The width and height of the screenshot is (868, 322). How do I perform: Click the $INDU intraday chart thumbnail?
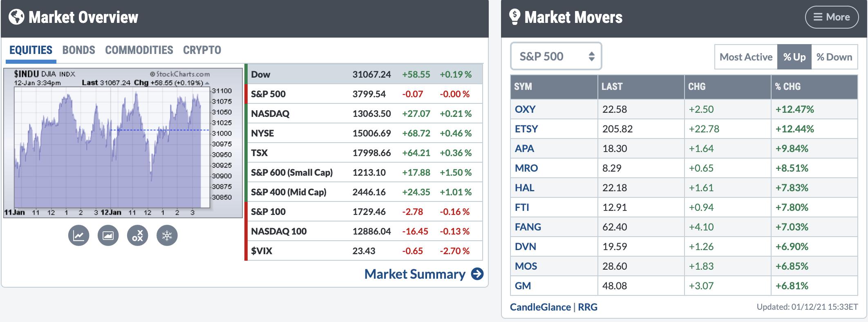click(123, 143)
